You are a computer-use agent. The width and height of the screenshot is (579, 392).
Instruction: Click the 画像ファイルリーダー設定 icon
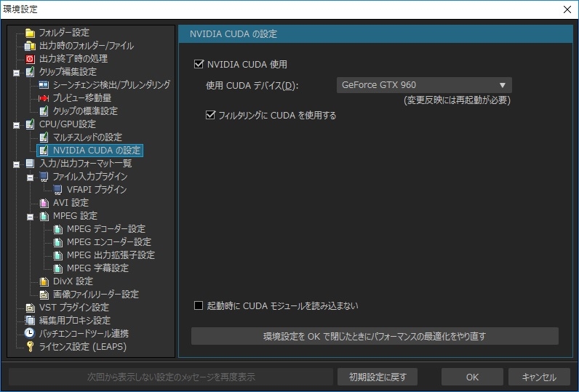click(x=44, y=295)
